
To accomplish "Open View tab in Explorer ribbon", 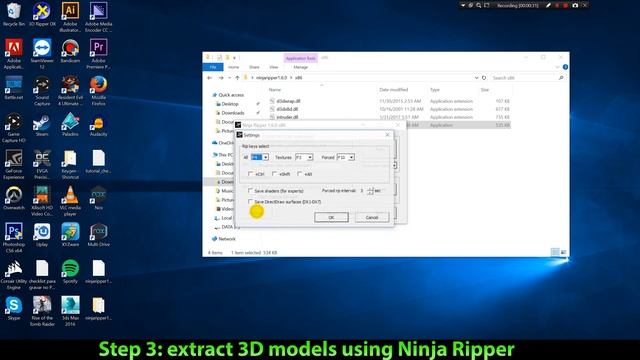I will 273,67.
